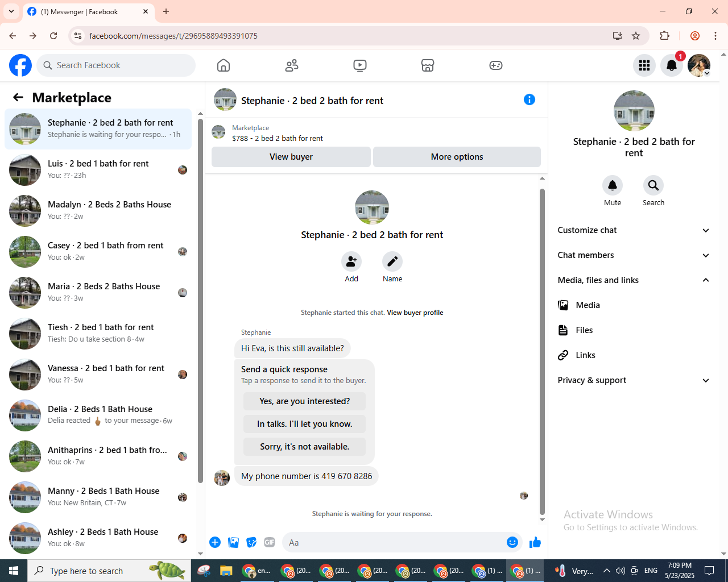Send a thumbs up like
This screenshot has height=582, width=728.
535,542
